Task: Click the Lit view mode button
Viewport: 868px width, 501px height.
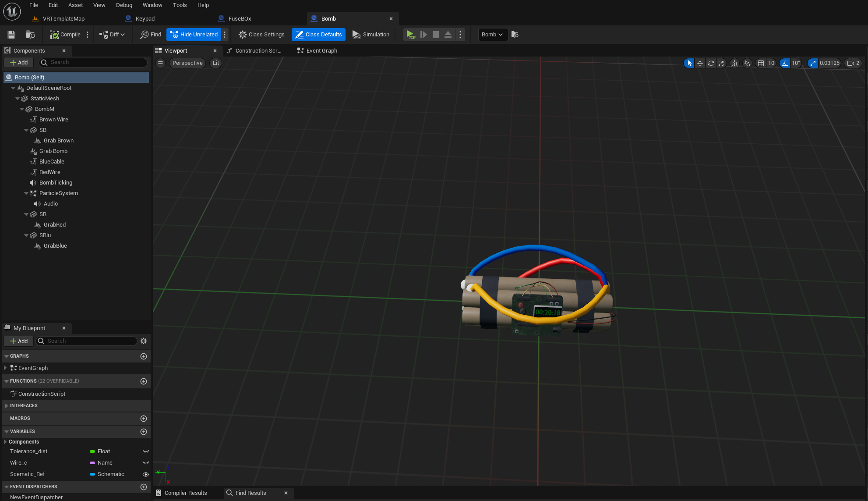Action: pyautogui.click(x=216, y=63)
